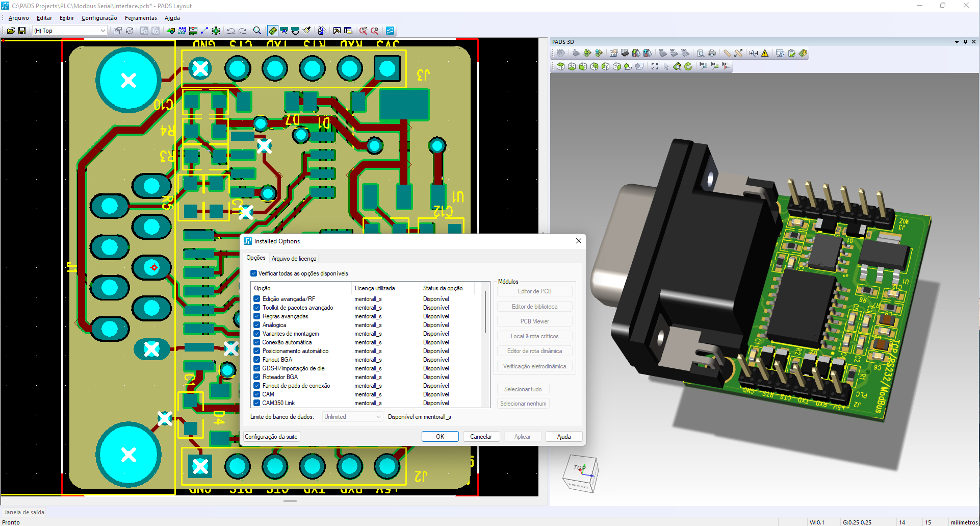Click the first scissors clipping-plane icon
Screen dimensions: 980x526
point(703,66)
